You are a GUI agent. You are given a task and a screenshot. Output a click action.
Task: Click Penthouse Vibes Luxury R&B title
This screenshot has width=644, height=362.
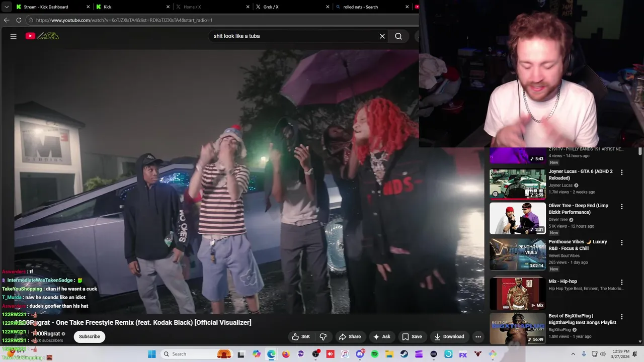click(x=578, y=245)
